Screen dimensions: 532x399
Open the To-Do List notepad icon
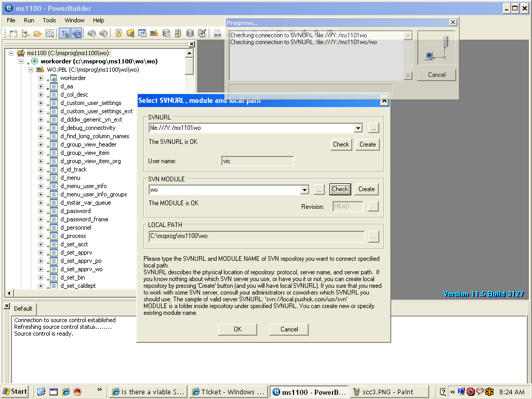click(x=118, y=33)
